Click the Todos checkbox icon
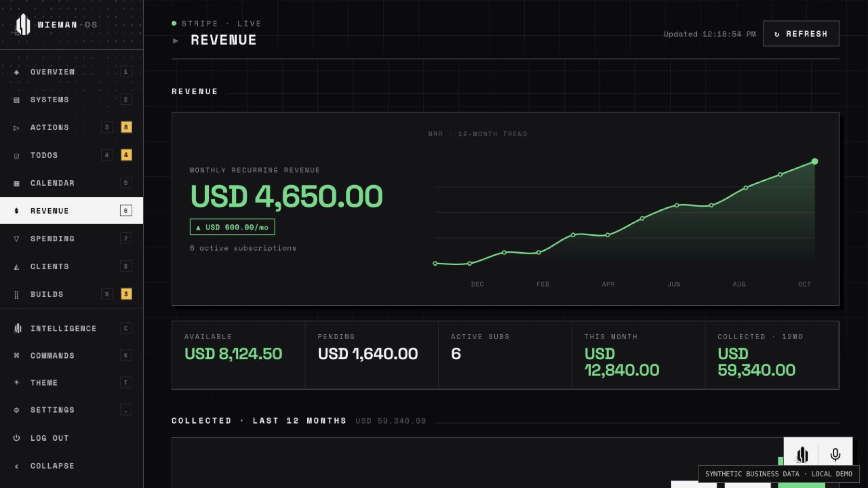Viewport: 868px width, 488px height. click(x=16, y=156)
